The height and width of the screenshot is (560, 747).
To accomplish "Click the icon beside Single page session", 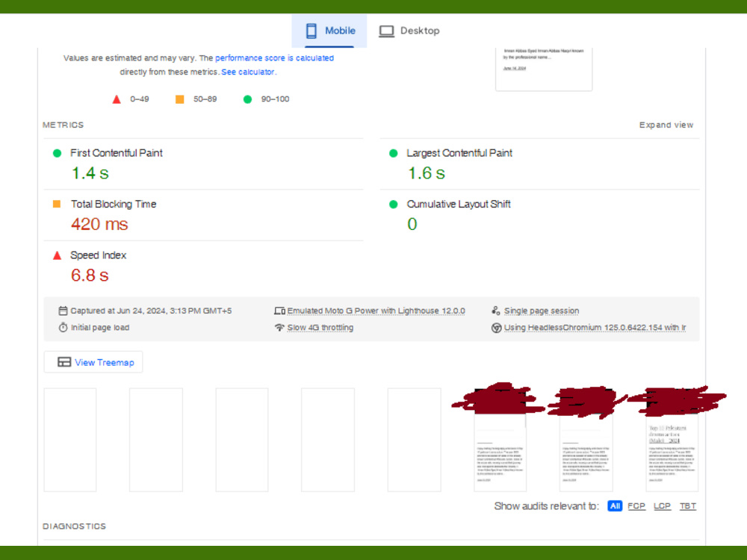I will pos(496,311).
